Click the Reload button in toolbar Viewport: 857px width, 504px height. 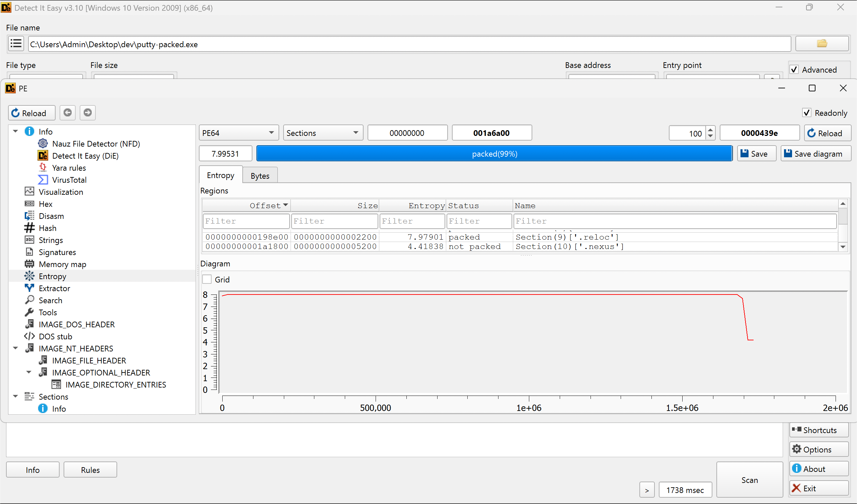tap(31, 113)
